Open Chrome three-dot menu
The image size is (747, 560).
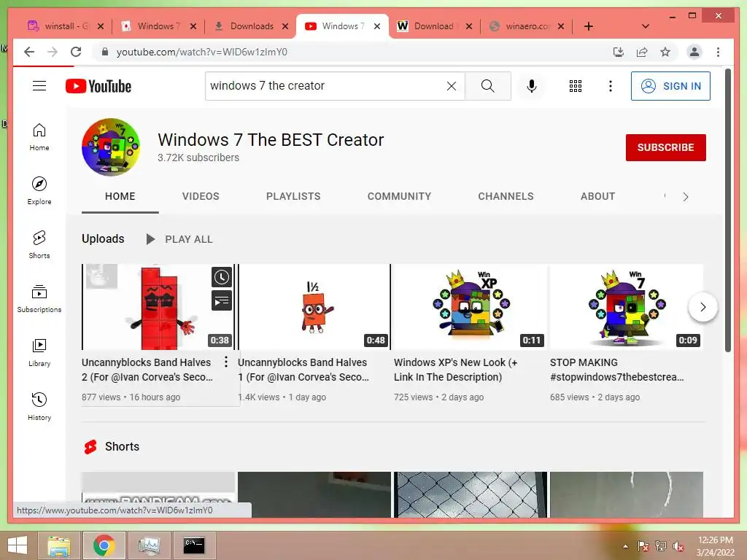pos(718,52)
